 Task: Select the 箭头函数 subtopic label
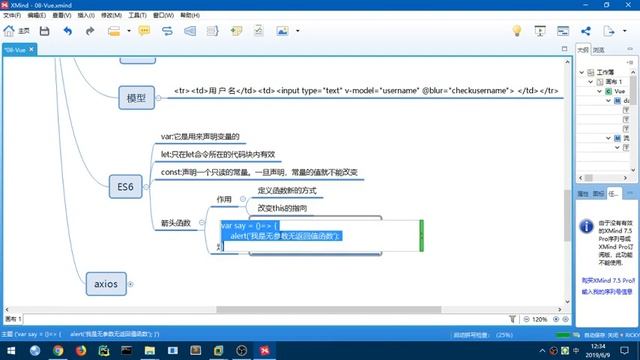coord(176,223)
